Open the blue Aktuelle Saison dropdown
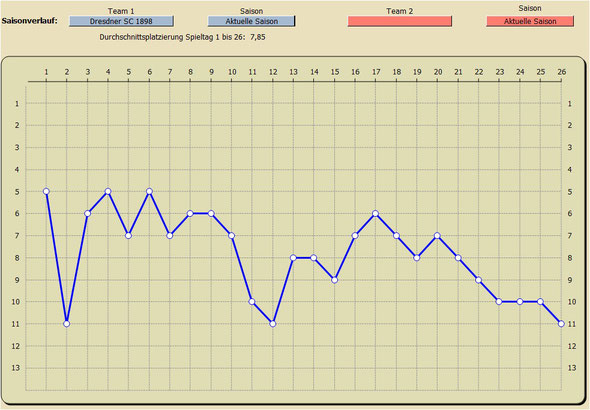The height and width of the screenshot is (410, 590). pyautogui.click(x=251, y=21)
